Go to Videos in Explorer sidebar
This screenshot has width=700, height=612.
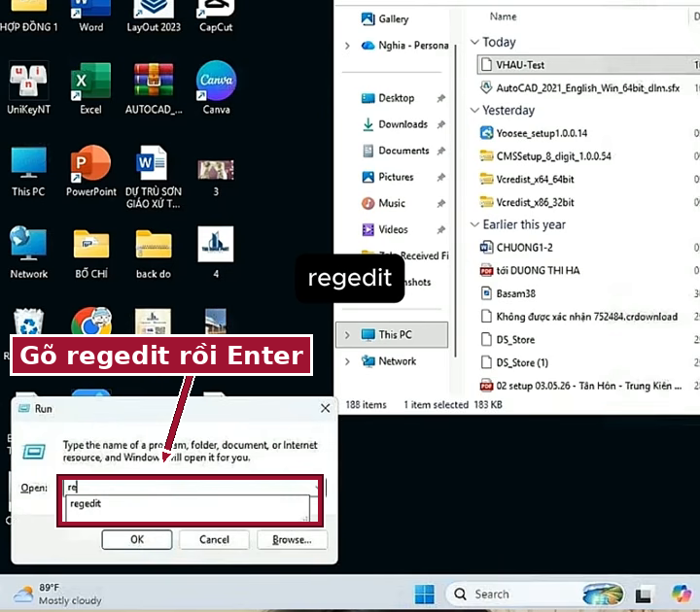(x=384, y=229)
